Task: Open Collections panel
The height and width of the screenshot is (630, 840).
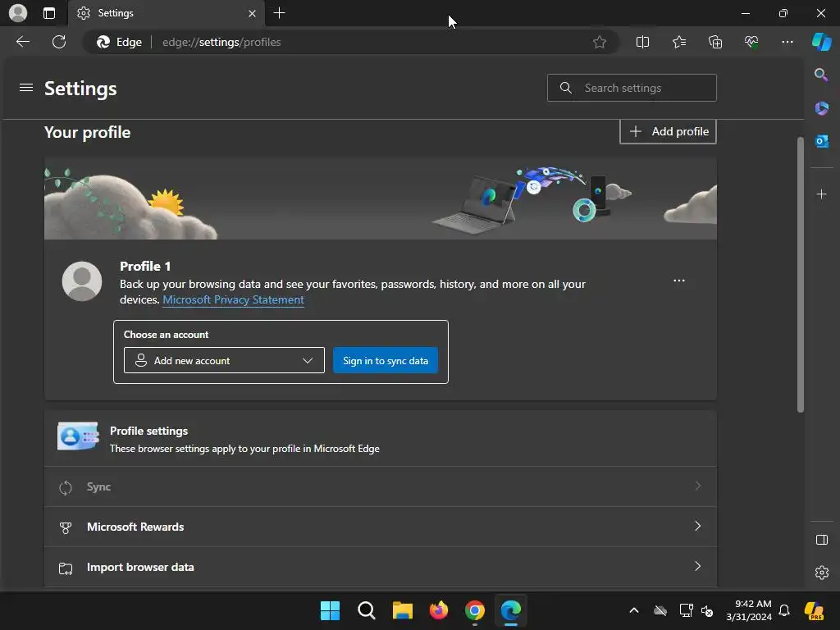Action: tap(715, 42)
